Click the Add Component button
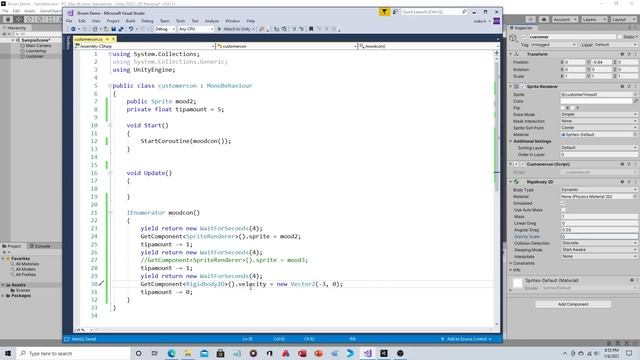Screen dimensions: 640x360 point(573,304)
